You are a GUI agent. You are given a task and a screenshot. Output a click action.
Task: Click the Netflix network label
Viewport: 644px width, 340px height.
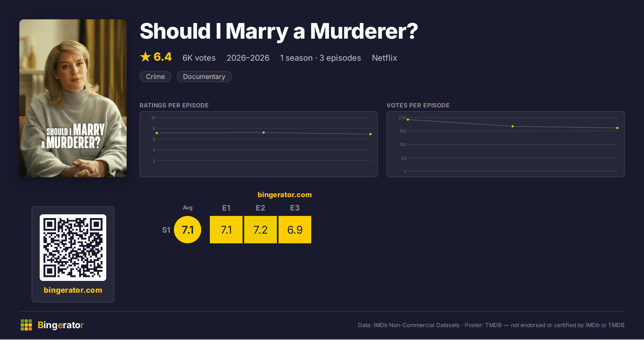[385, 58]
